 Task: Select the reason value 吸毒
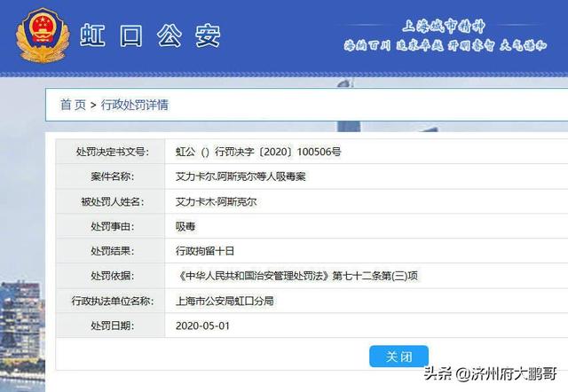pyautogui.click(x=185, y=226)
